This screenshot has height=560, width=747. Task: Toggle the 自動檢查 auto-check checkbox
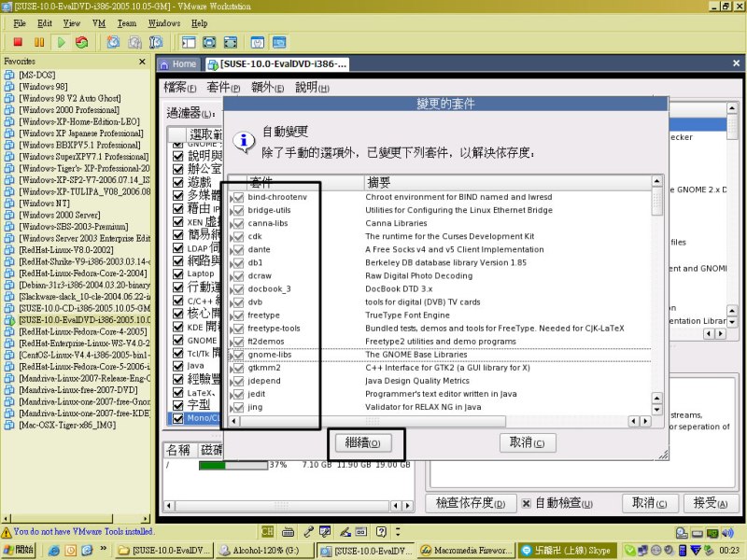pos(526,503)
